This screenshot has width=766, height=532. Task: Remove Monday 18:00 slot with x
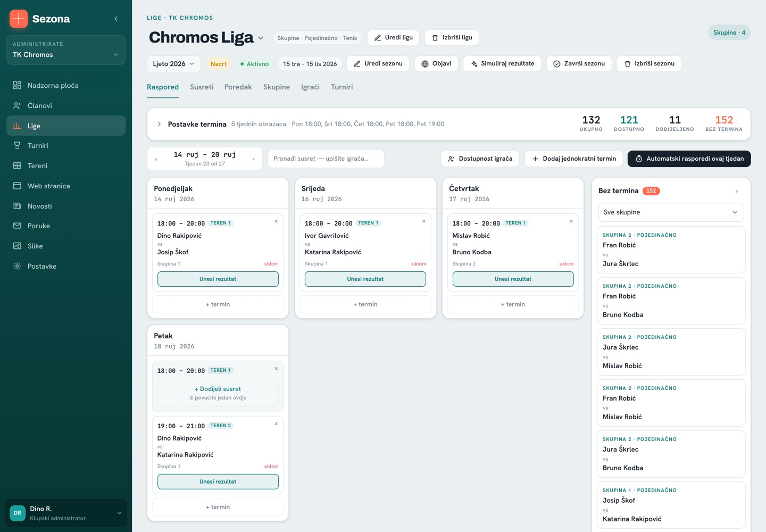pos(276,221)
